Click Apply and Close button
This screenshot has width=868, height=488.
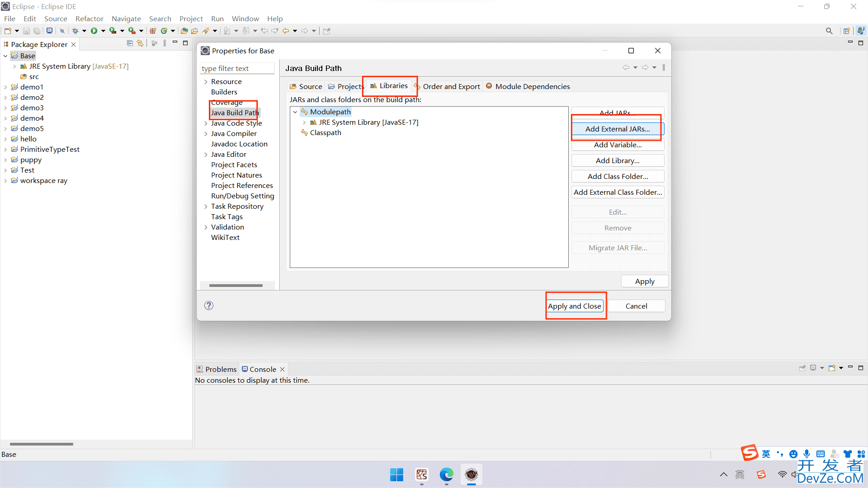(x=575, y=305)
